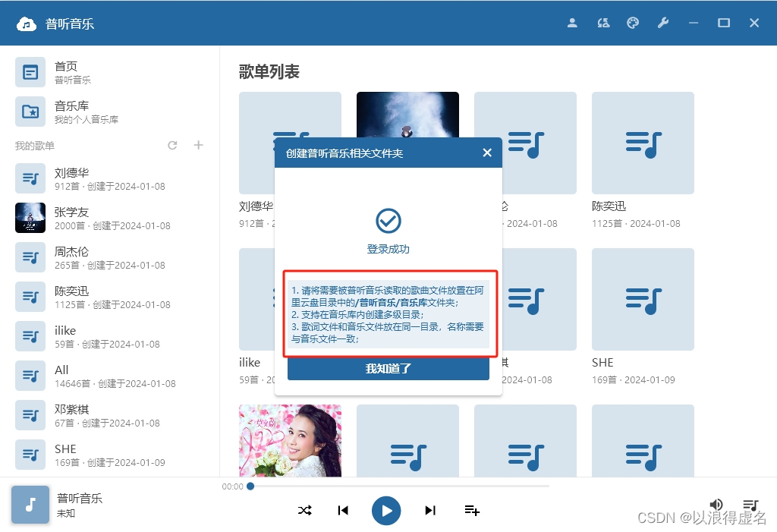777x532 pixels.
Task: Start playback with the play button
Action: click(x=386, y=511)
